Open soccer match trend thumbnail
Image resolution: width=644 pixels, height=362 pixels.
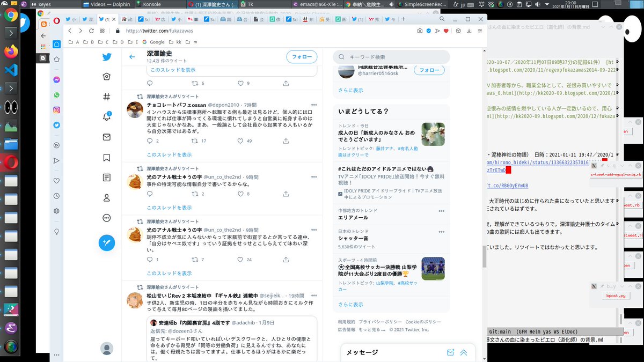click(x=433, y=269)
